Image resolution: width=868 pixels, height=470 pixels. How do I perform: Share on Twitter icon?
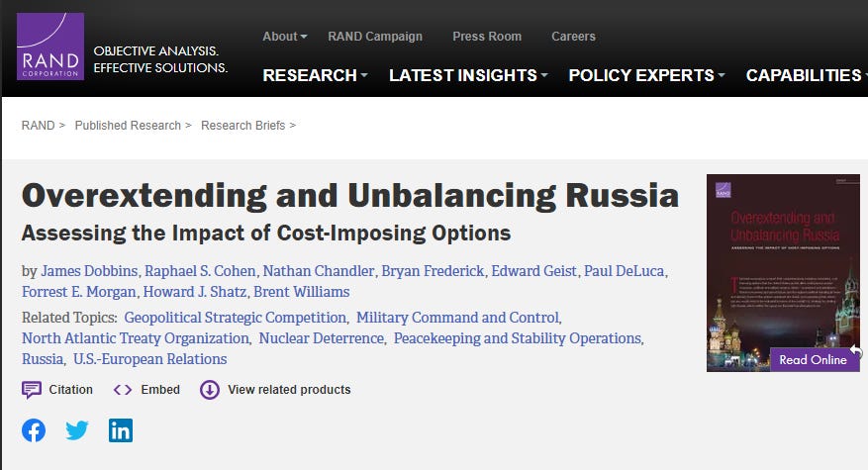77,430
